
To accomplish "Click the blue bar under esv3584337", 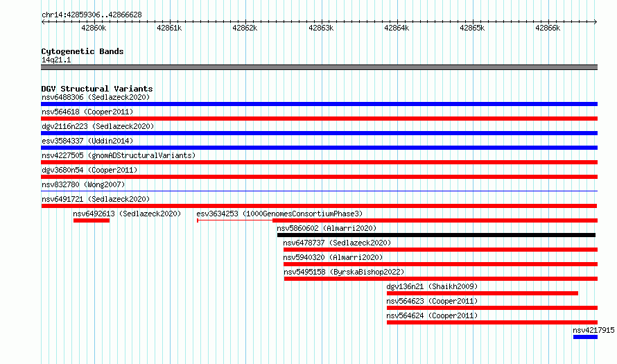I will 319,148.
